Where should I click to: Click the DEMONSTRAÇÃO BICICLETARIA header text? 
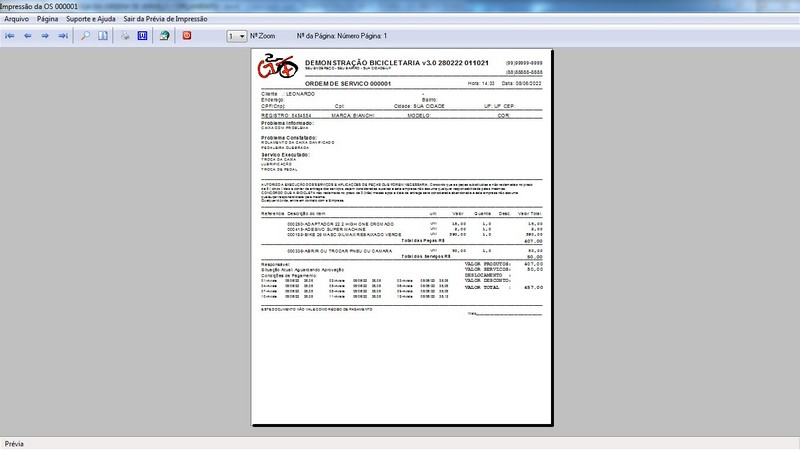click(396, 63)
